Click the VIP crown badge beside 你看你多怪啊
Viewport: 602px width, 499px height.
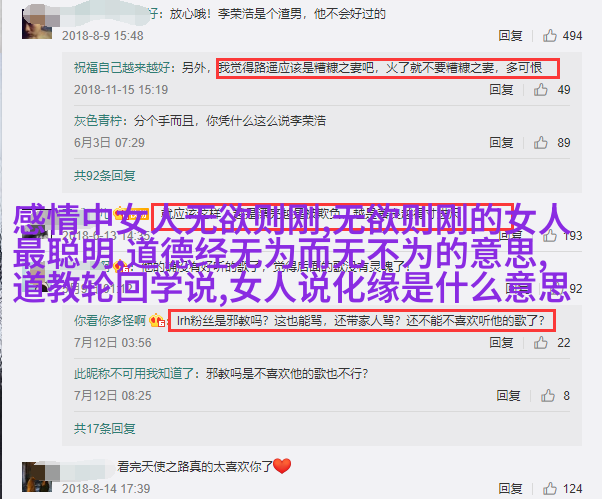[x=157, y=320]
